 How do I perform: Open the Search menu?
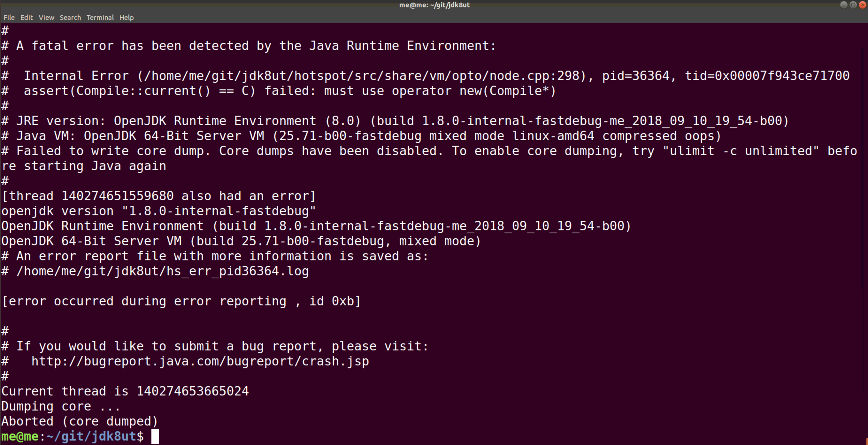click(70, 18)
